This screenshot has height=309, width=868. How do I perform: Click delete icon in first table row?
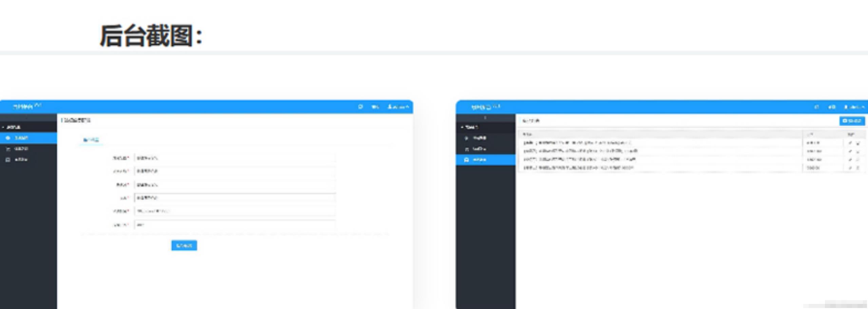pyautogui.click(x=858, y=143)
